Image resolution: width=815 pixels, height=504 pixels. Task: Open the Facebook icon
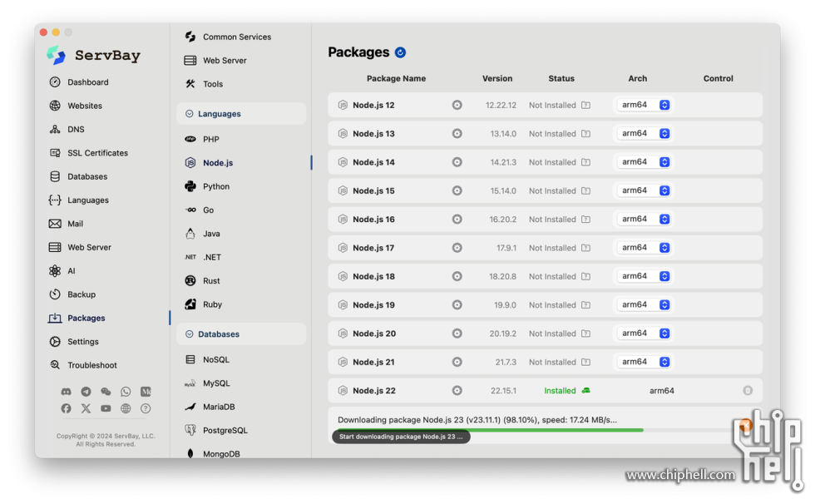66,408
